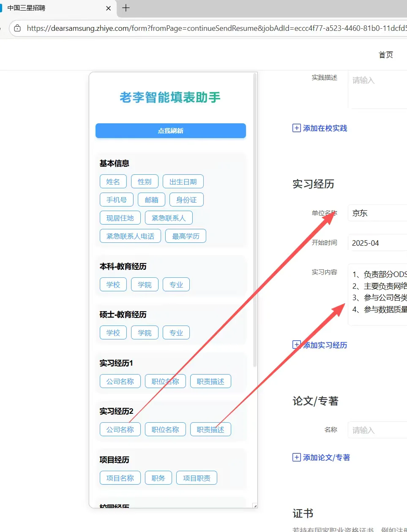
Task: Click 公司名称 under 实习经历1
Action: click(120, 381)
